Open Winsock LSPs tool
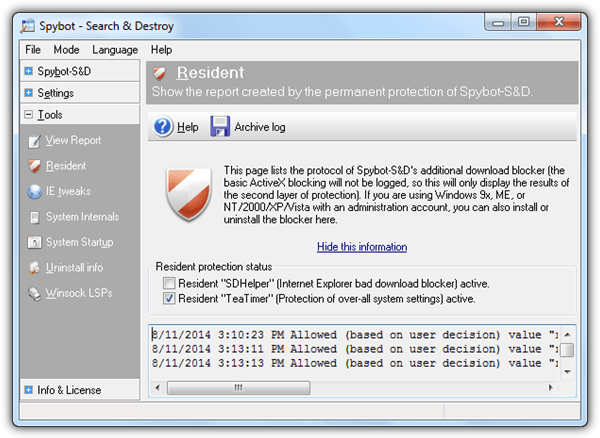Screen dimensions: 600x438 click(x=79, y=293)
